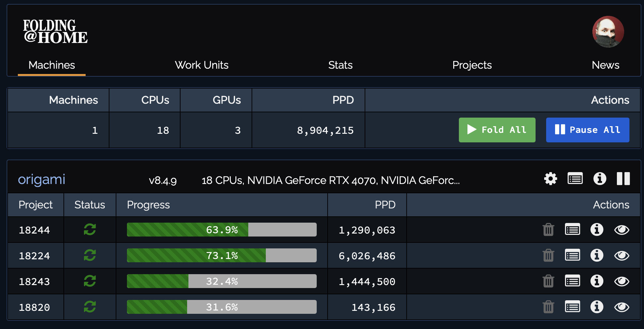Open the Projects tab
Screen dimensions: 644x329
[x=472, y=65]
